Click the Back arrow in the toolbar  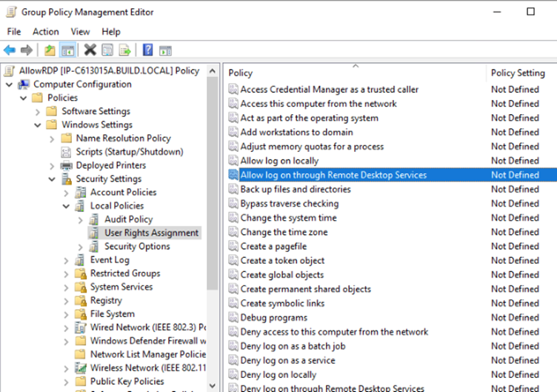pyautogui.click(x=10, y=50)
